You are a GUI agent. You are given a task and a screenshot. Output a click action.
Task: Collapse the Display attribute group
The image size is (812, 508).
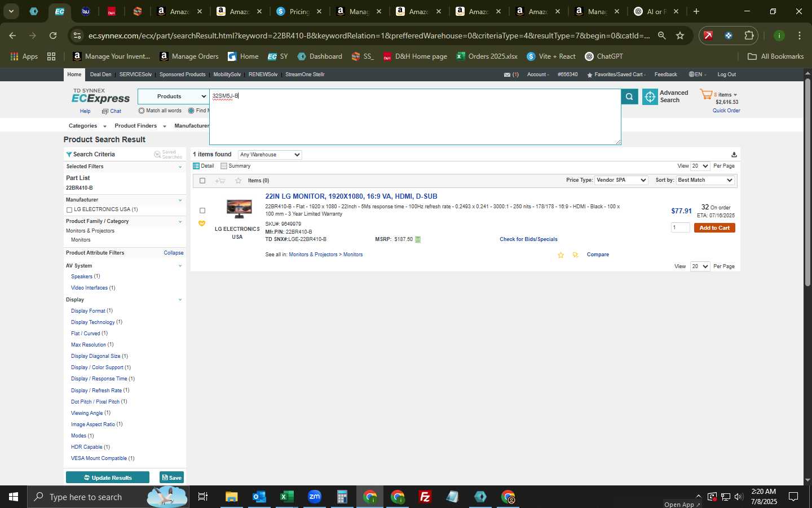coord(180,300)
